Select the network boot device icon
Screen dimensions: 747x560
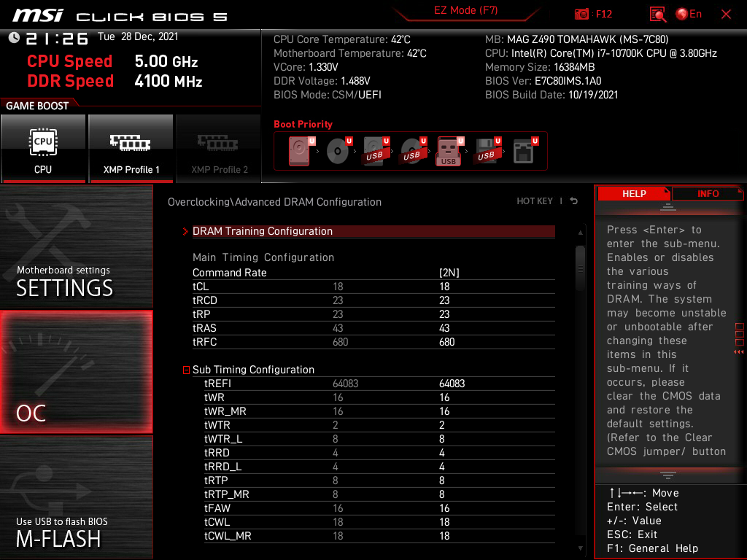pos(525,151)
